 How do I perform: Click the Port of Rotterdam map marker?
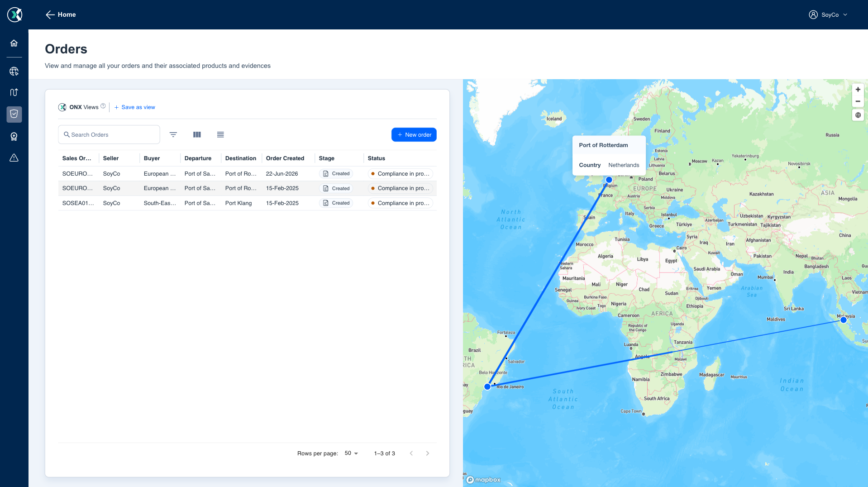click(x=609, y=180)
